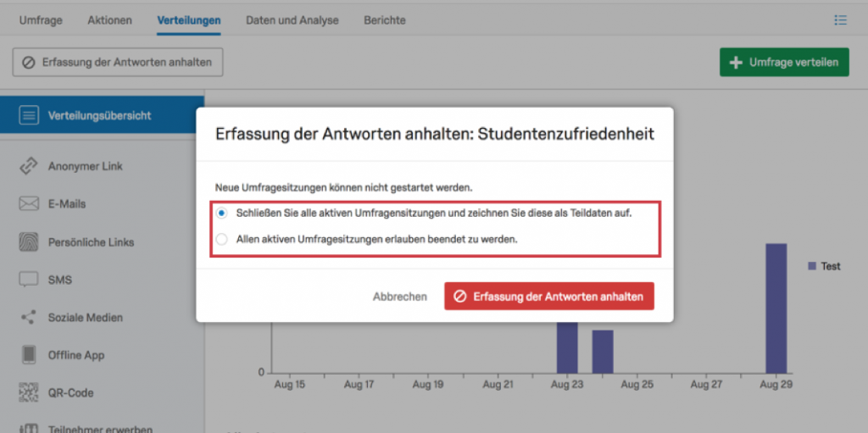Go to the Umfrage tab
The height and width of the screenshot is (433, 868).
click(41, 20)
